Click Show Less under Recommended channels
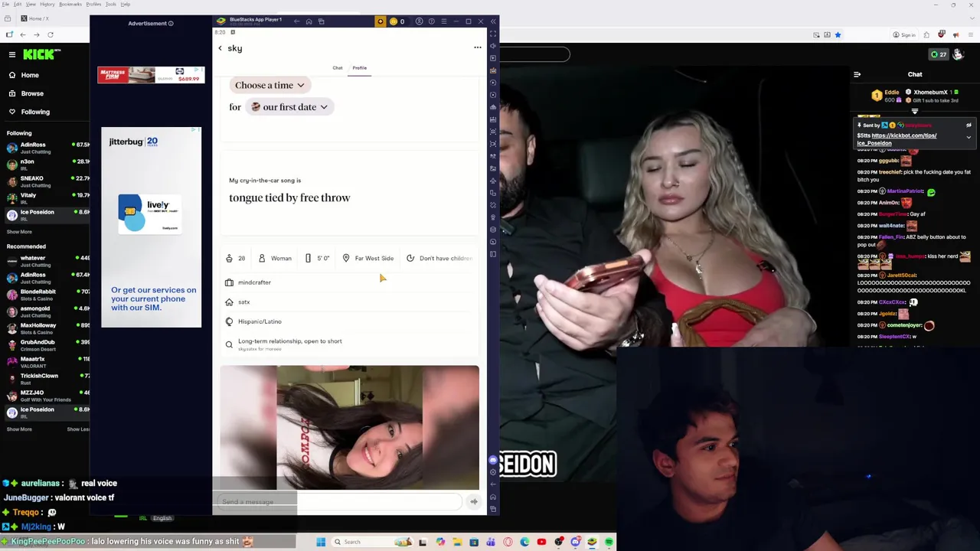Image resolution: width=980 pixels, height=551 pixels. [x=78, y=429]
